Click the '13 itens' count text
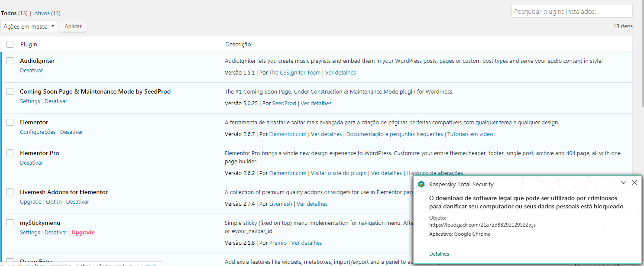 pyautogui.click(x=623, y=26)
